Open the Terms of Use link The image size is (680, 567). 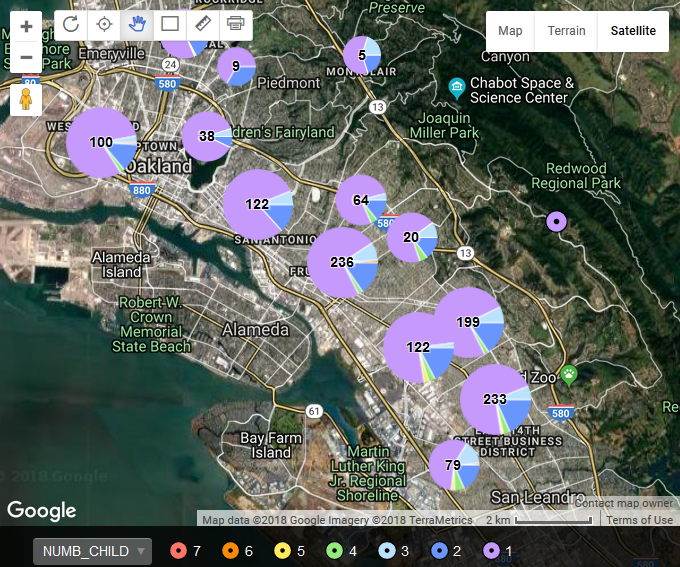[x=639, y=520]
